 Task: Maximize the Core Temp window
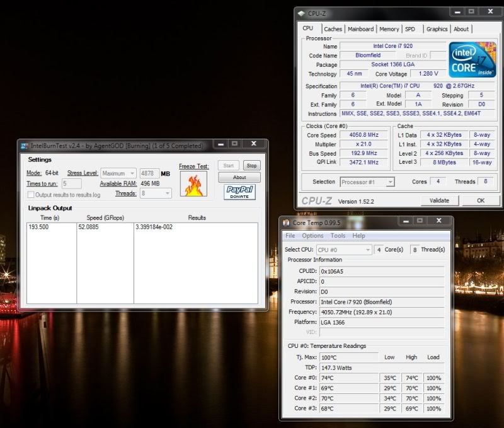(x=420, y=221)
